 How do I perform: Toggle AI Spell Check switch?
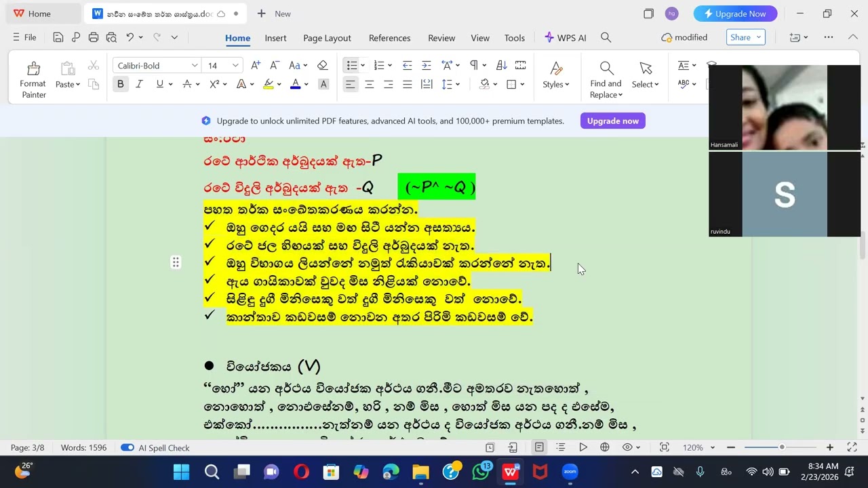127,447
